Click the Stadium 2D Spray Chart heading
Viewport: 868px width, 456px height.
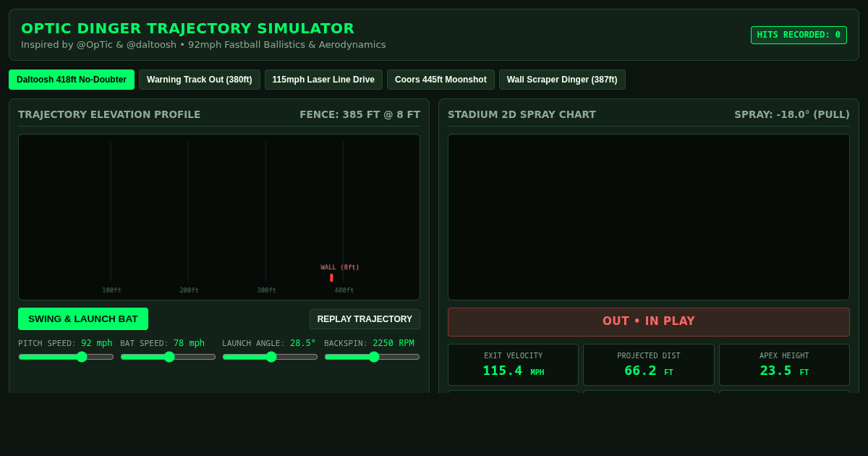[522, 114]
